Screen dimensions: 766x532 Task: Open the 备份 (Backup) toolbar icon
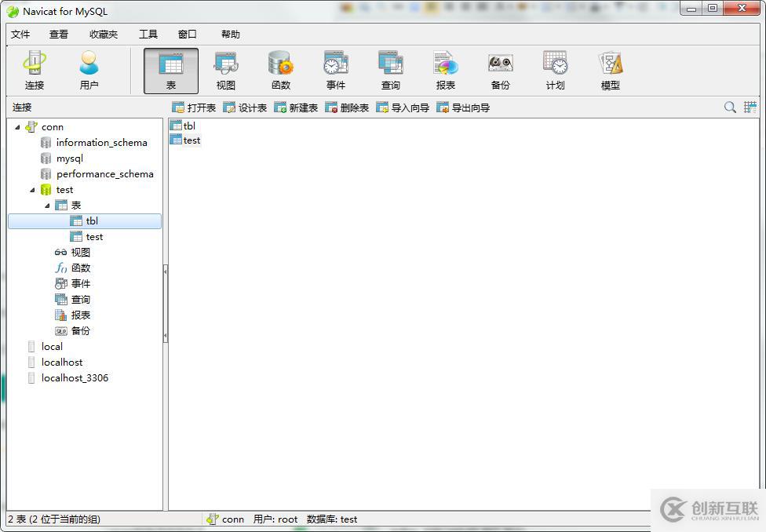[501, 71]
